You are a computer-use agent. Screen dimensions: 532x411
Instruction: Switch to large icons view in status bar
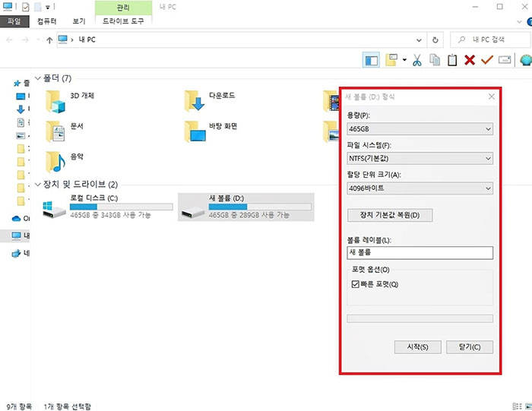(x=528, y=406)
